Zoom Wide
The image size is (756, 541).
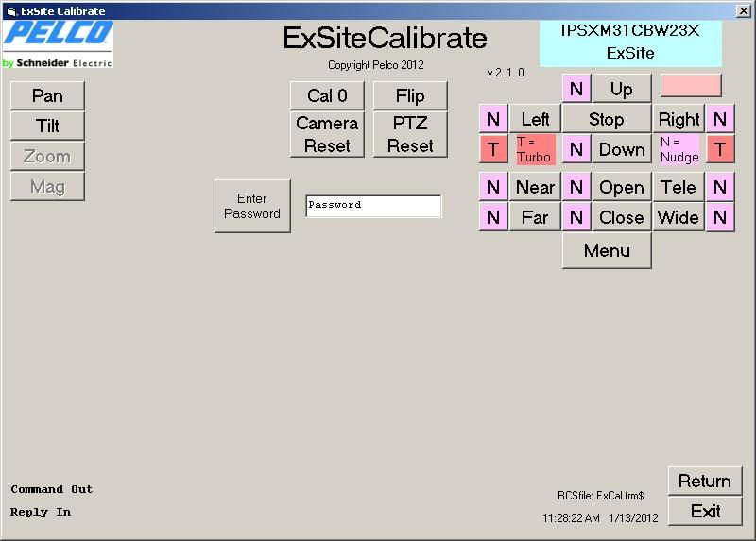tap(679, 217)
